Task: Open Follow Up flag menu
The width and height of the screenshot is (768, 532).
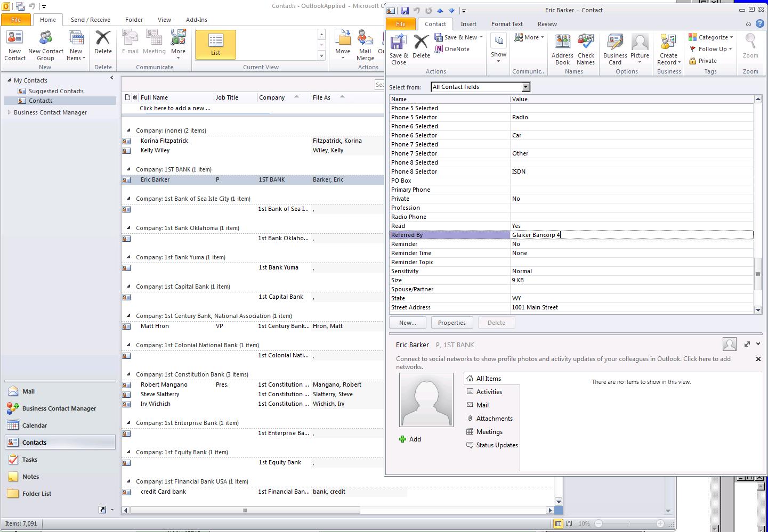Action: click(710, 49)
